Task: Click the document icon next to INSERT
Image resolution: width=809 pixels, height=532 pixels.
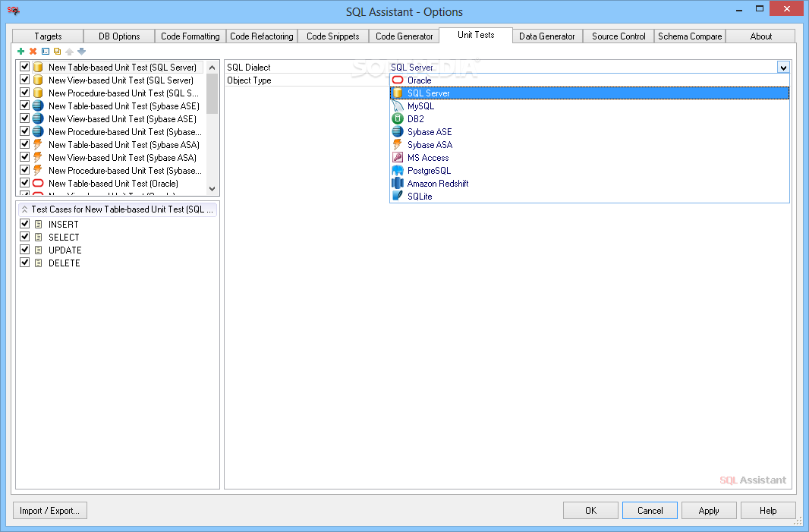Action: tap(38, 224)
